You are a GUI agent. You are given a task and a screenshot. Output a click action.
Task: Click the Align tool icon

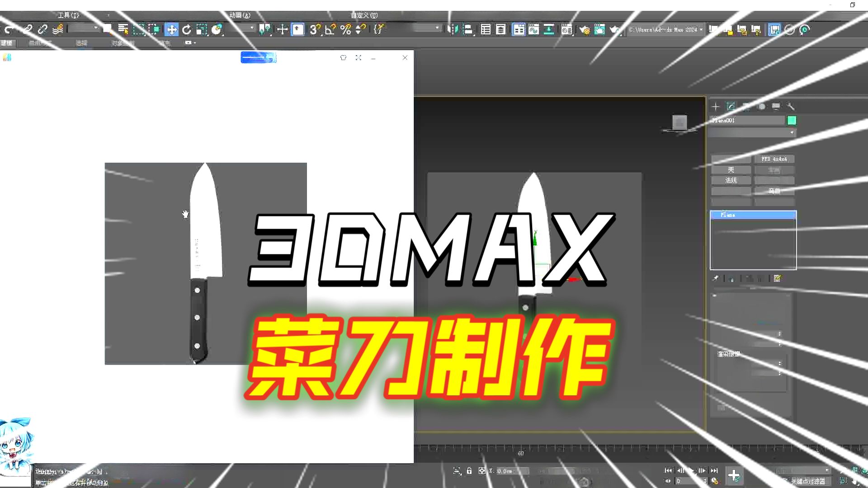pos(468,30)
